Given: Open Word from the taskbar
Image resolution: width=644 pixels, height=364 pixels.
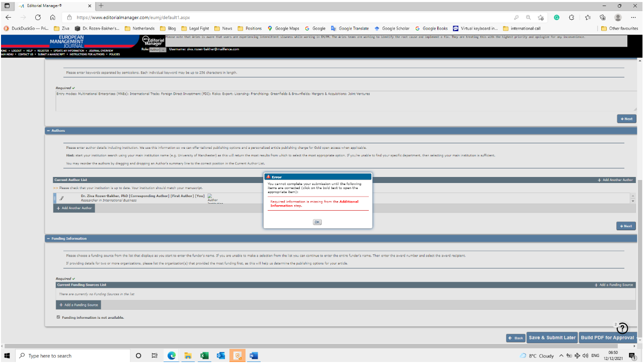Looking at the screenshot, I should 253,356.
